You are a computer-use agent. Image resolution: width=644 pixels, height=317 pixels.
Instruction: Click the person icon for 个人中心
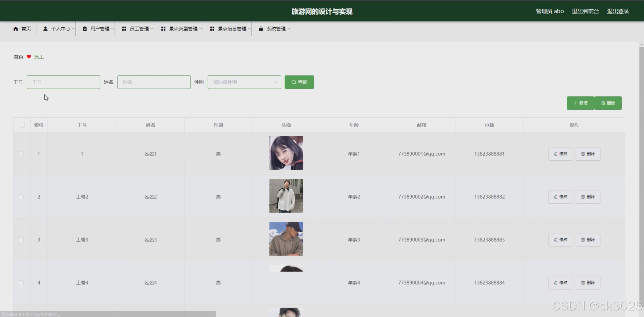(x=45, y=29)
